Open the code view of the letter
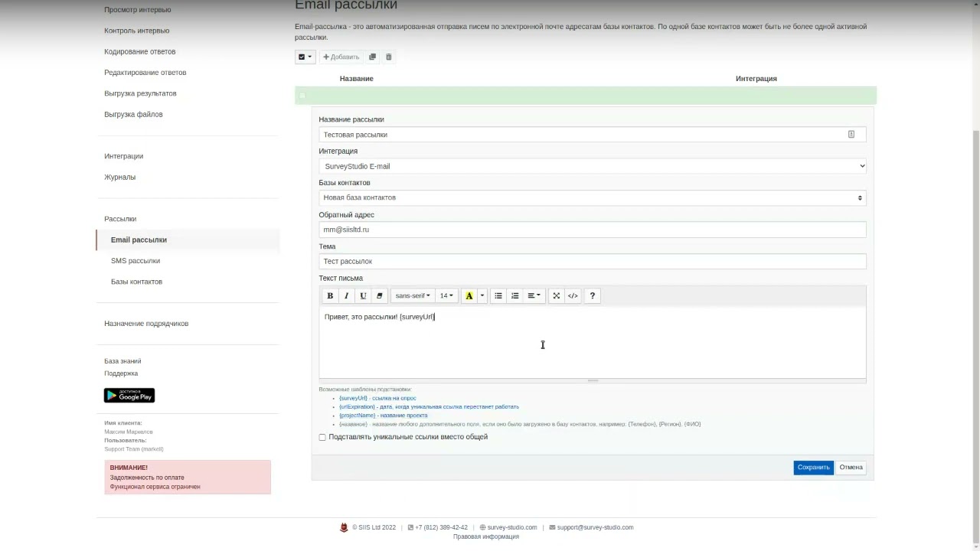The width and height of the screenshot is (980, 551). point(573,296)
